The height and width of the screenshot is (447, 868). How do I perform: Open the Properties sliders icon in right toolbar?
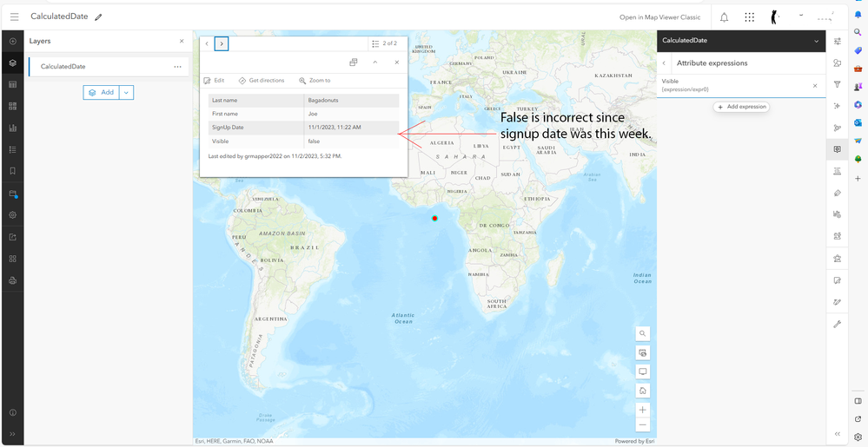pos(837,42)
